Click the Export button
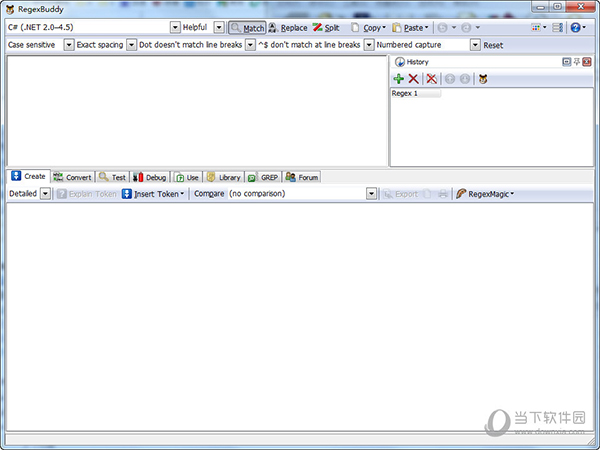 pos(401,194)
